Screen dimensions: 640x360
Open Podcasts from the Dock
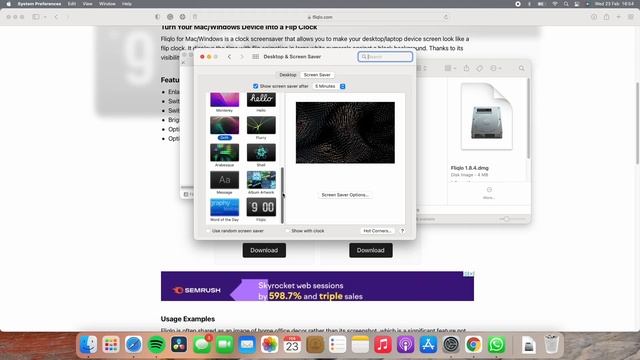pos(406,345)
